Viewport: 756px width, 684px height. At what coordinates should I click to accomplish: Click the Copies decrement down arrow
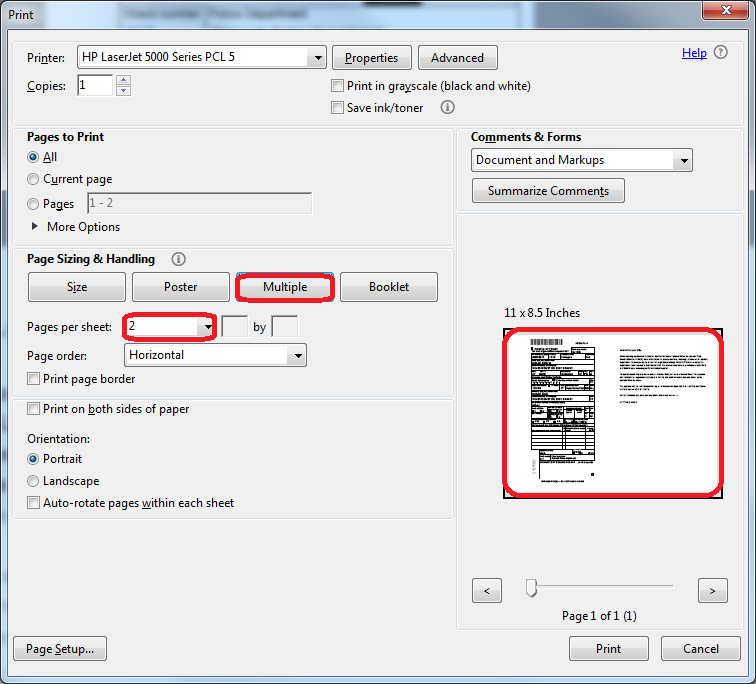coord(123,91)
